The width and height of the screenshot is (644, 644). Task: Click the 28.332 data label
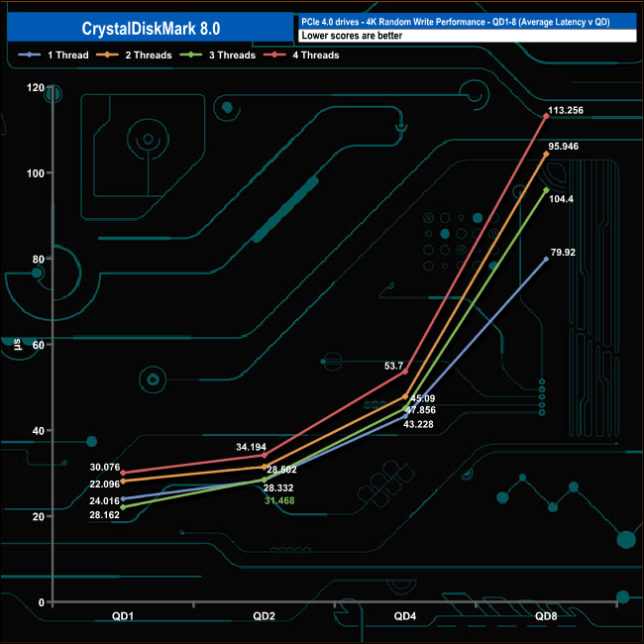point(278,487)
